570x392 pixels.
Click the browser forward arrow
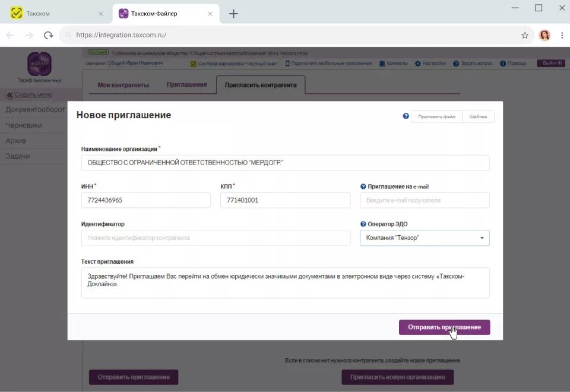[30, 35]
